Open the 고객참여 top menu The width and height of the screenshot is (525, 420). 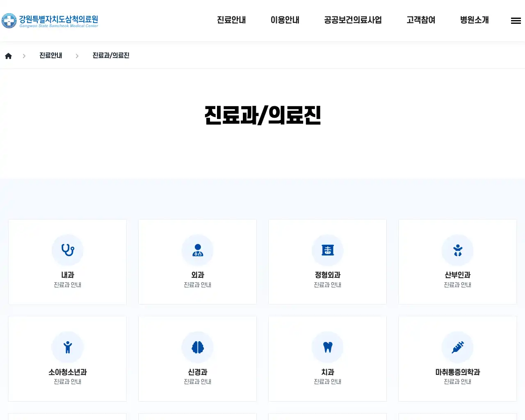coord(421,20)
